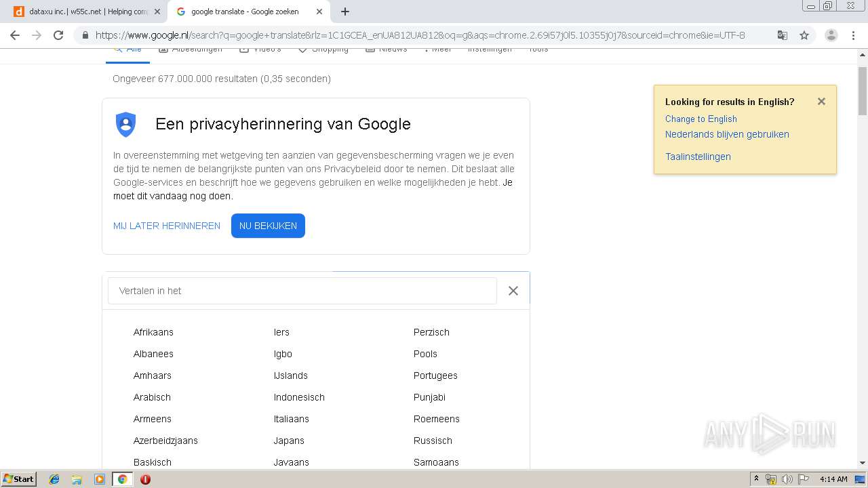Viewport: 868px width, 488px height.
Task: Select Portugees language
Action: pyautogui.click(x=435, y=375)
